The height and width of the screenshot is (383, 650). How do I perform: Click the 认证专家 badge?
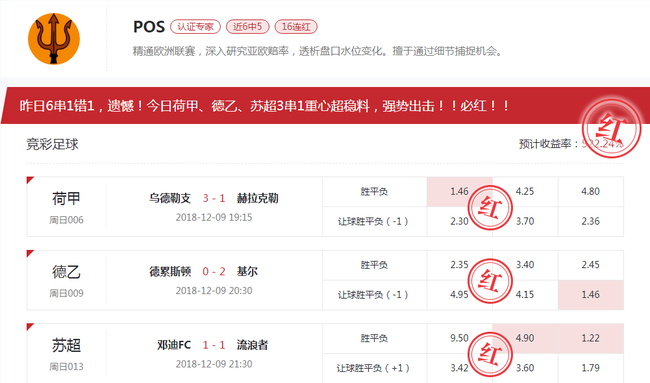(x=195, y=27)
